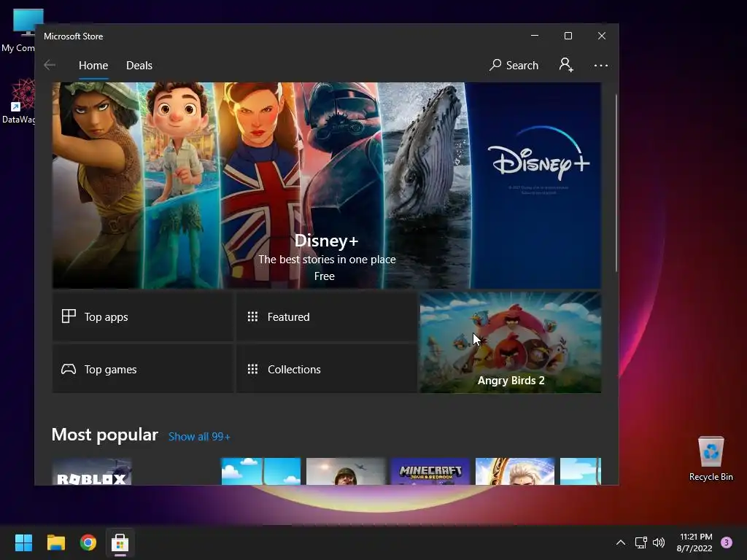The width and height of the screenshot is (747, 560).
Task: Open the three-dot See more menu
Action: [x=601, y=65]
